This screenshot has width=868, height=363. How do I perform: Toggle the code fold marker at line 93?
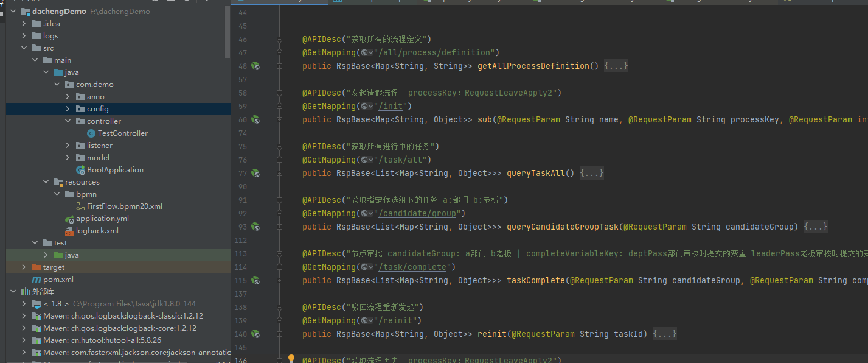279,227
